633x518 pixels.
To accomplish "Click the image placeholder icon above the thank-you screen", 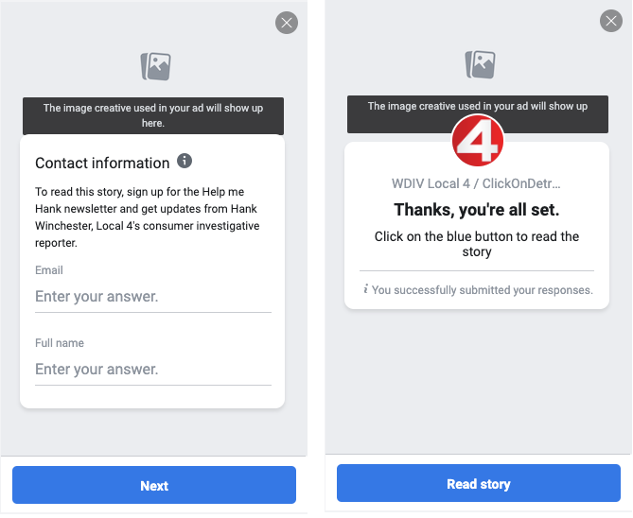I will (480, 65).
